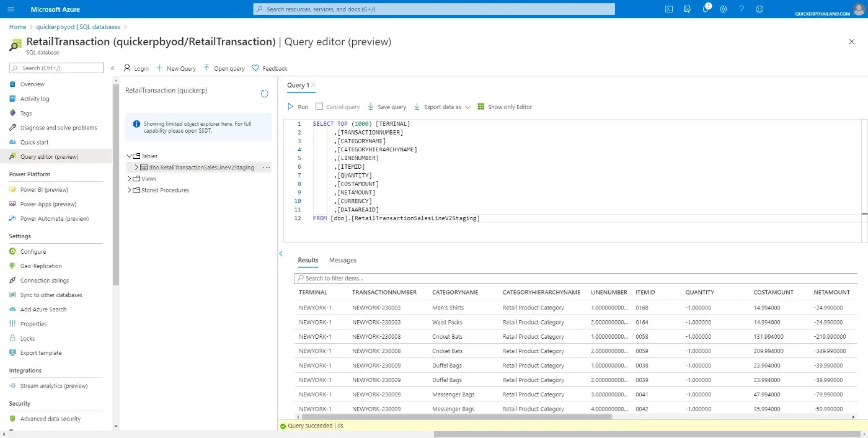Close the Query 1 tab
Screen dimensions: 868x438
(314, 85)
